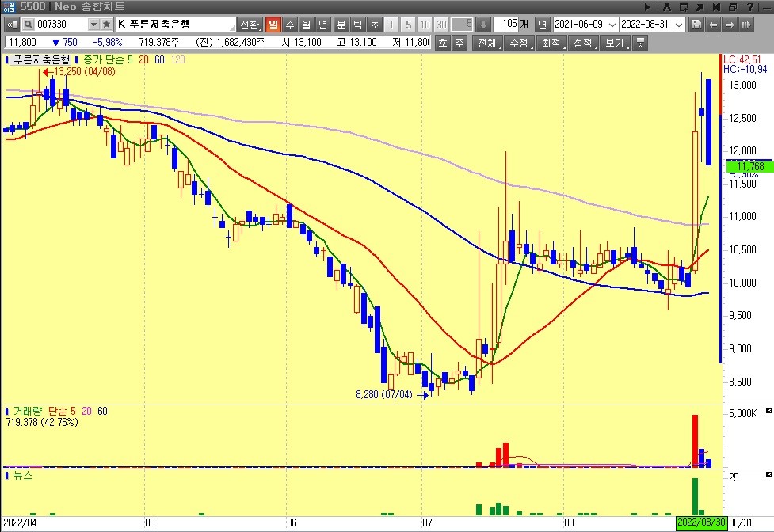Click the volume panel options icon at its top right
This screenshot has height=532, width=774.
pos(768,411)
